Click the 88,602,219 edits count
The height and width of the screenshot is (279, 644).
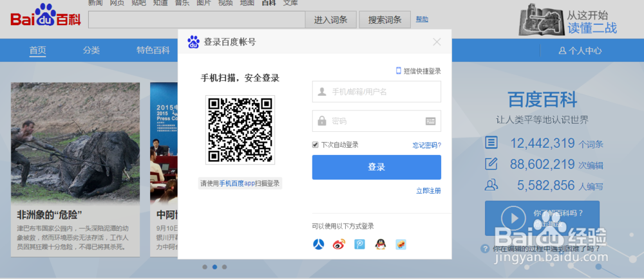point(542,165)
